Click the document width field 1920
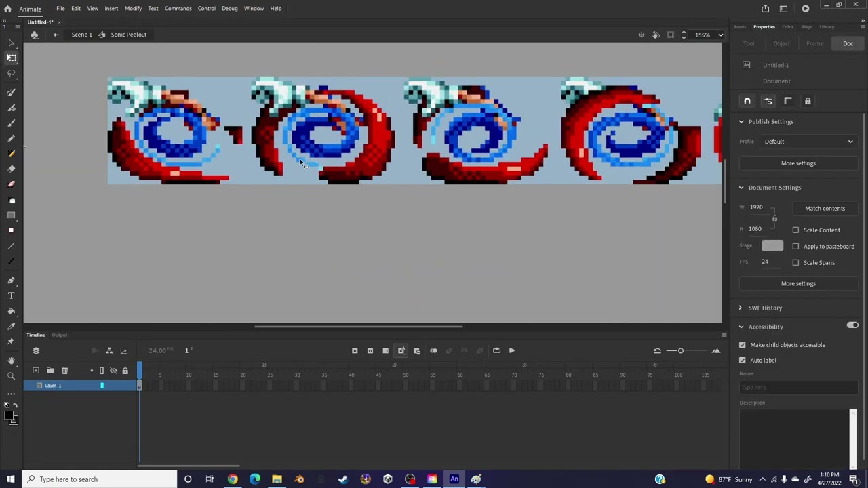 (x=756, y=207)
